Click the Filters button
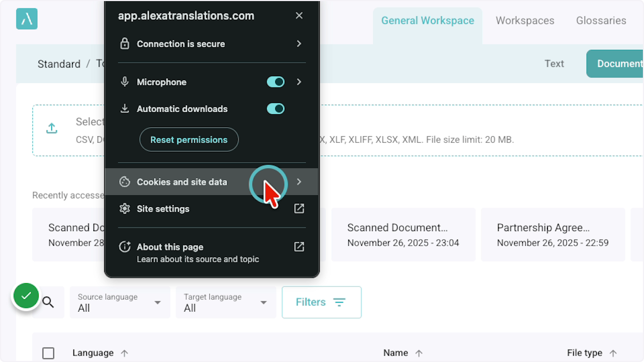Screen dimensions: 644x362 pos(321,302)
